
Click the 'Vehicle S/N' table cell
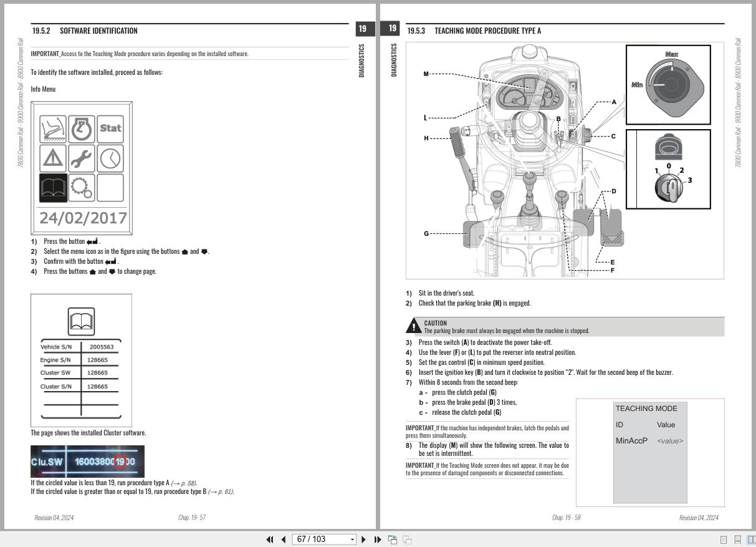[55, 347]
